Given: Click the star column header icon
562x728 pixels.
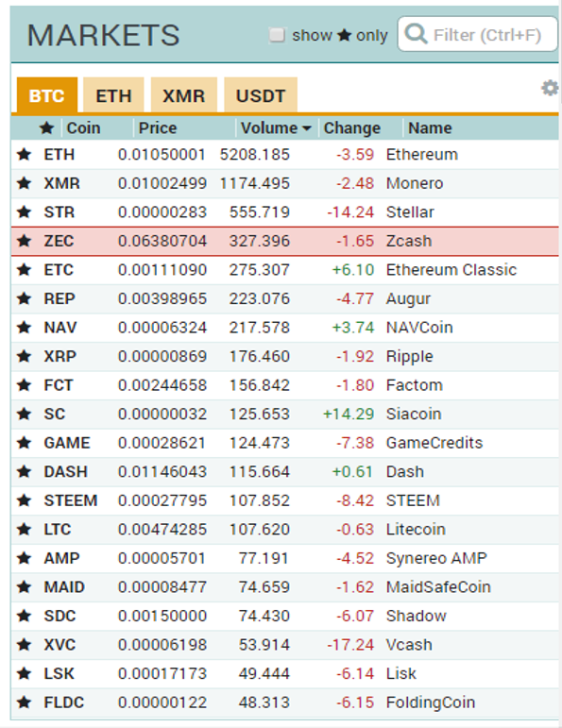Looking at the screenshot, I should point(47,127).
